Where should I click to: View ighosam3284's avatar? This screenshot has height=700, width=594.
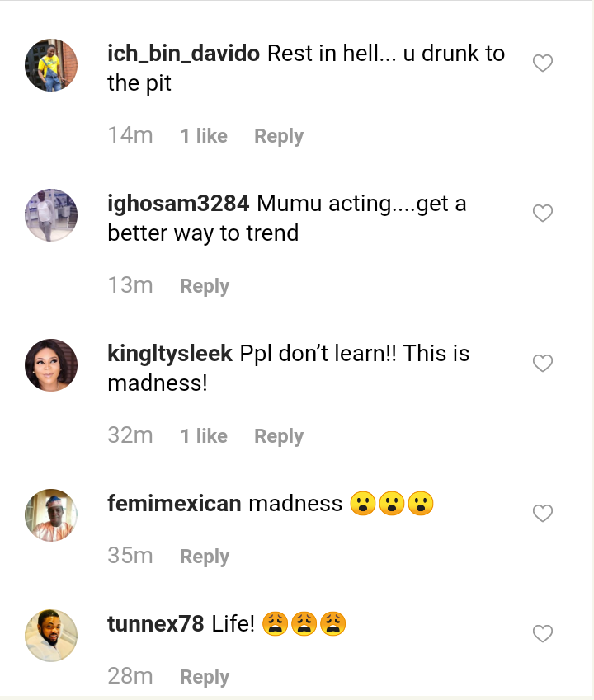51,215
